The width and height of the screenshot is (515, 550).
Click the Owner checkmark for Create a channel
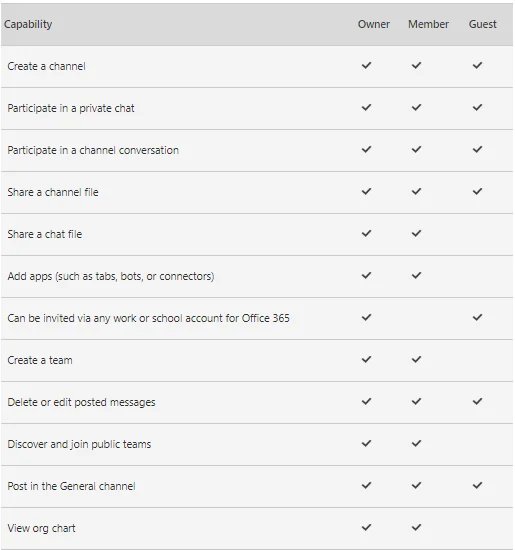pos(366,65)
